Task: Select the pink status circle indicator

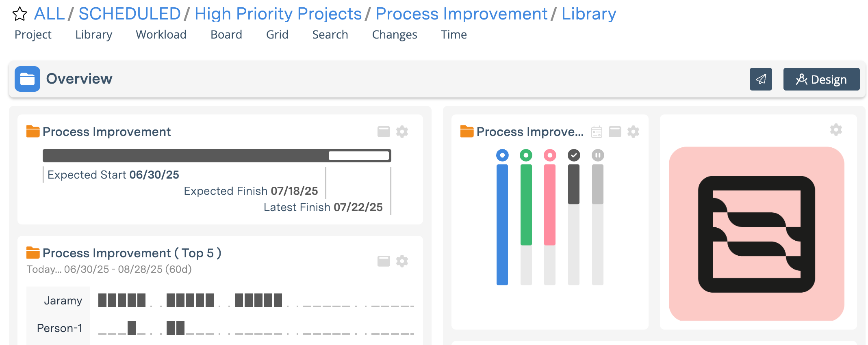Action: pos(549,155)
